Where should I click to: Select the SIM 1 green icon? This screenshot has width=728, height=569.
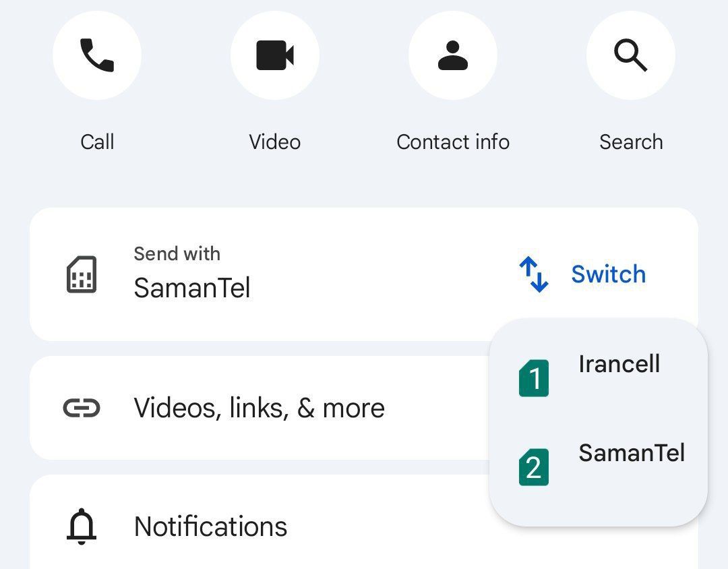534,378
